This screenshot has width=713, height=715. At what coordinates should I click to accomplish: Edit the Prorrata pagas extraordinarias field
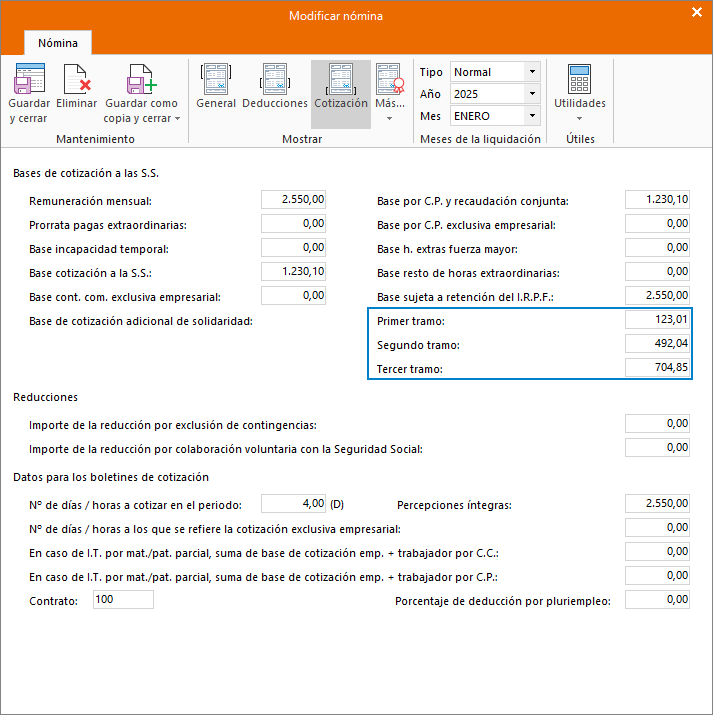pos(293,223)
